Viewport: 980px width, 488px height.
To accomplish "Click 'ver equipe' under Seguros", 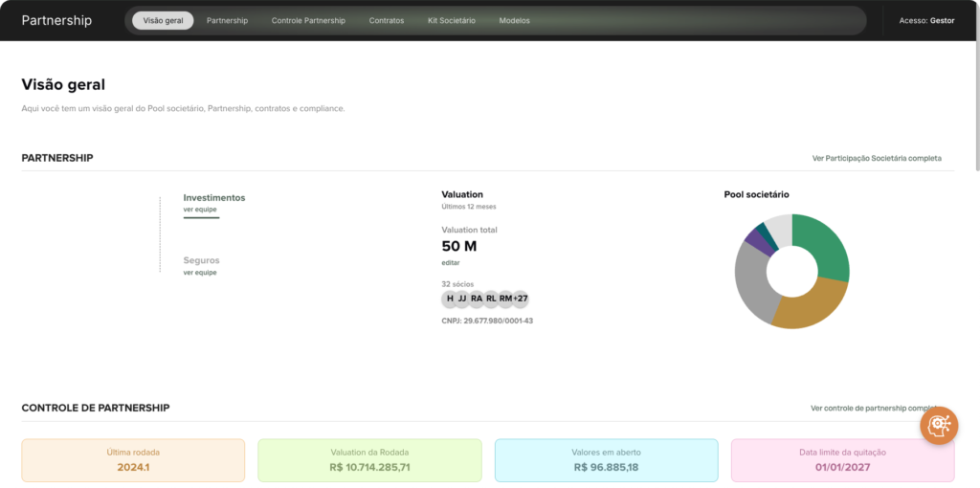I will pyautogui.click(x=200, y=272).
